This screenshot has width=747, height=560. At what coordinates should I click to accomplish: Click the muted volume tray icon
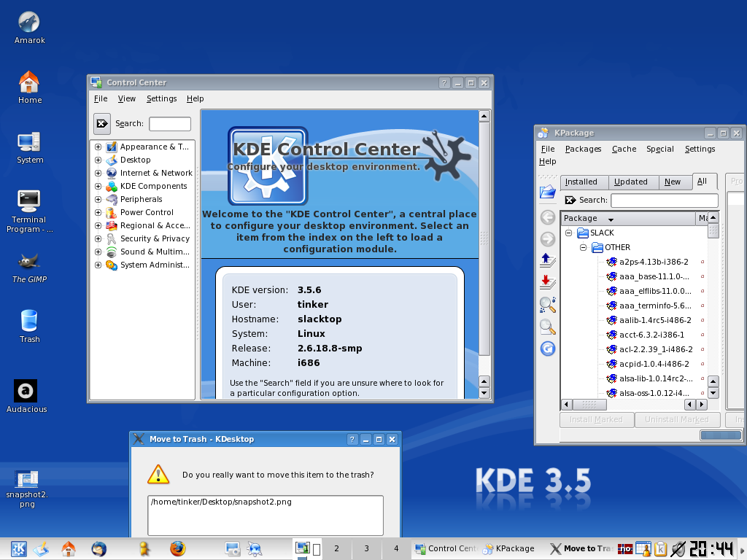[678, 549]
